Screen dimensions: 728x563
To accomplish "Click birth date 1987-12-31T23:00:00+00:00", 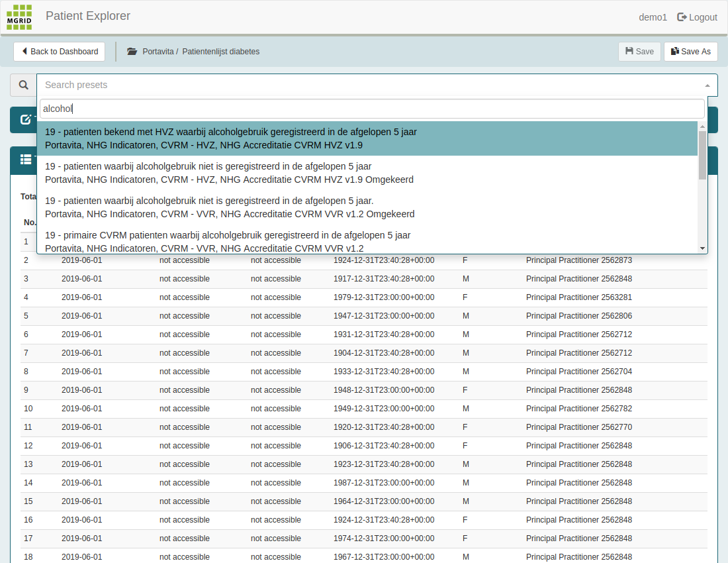I will pos(384,483).
